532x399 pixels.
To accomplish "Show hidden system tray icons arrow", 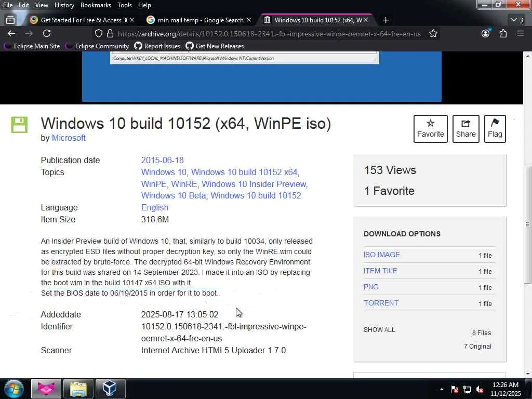I will pos(442,389).
